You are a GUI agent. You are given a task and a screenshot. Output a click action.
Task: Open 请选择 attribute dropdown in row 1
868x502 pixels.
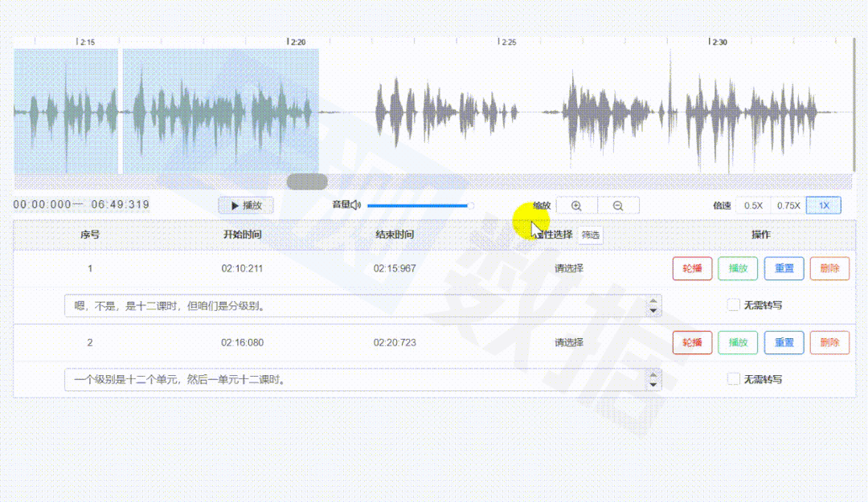(569, 268)
